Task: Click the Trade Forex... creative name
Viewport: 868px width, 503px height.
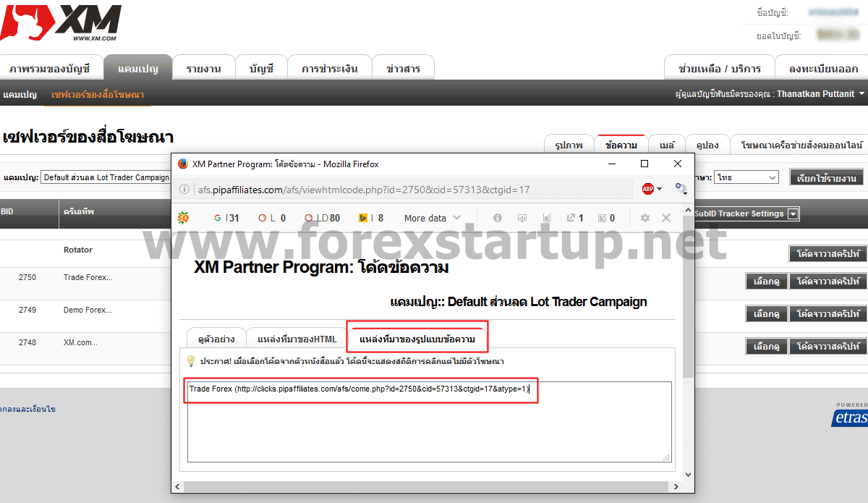Action: tap(88, 277)
